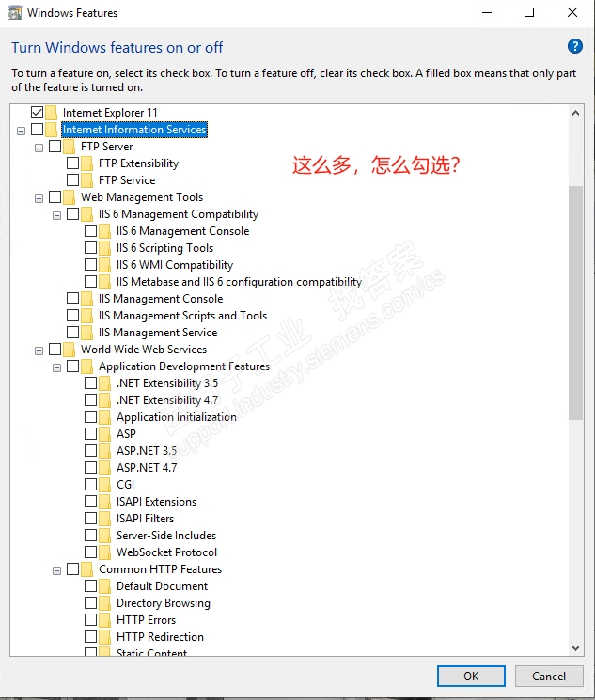595x700 pixels.
Task: Click the Web Management Tools folder icon
Action: 70,197
